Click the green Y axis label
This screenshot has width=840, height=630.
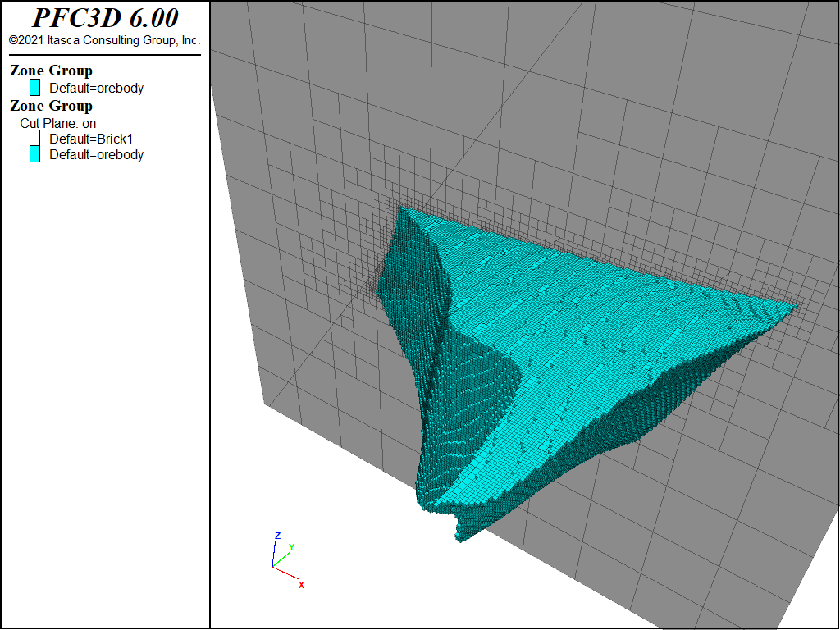[x=291, y=547]
